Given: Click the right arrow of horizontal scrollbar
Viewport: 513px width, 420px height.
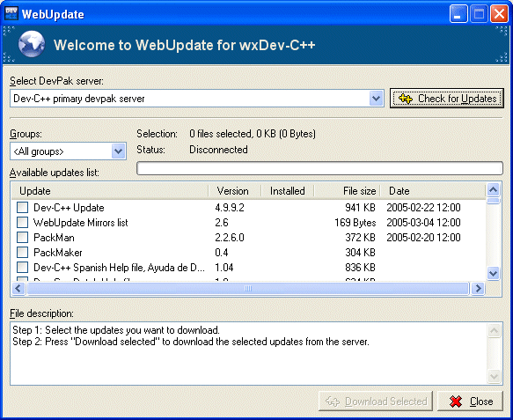Looking at the screenshot, I should point(478,289).
